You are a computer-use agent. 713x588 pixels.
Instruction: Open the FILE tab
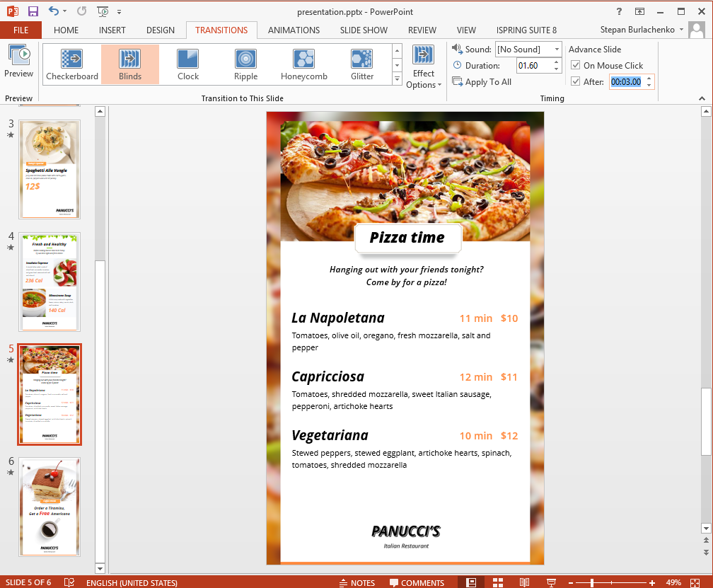[21, 30]
